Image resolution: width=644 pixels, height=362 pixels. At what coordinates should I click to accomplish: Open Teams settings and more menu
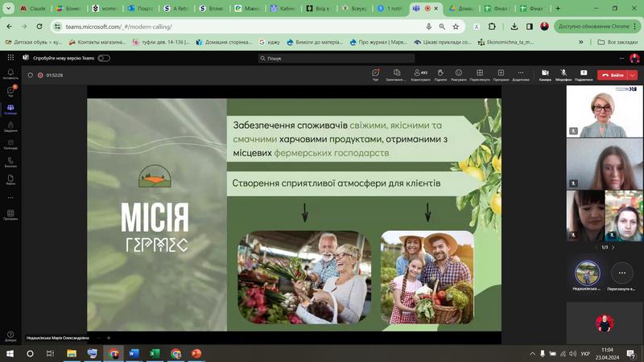(x=621, y=58)
